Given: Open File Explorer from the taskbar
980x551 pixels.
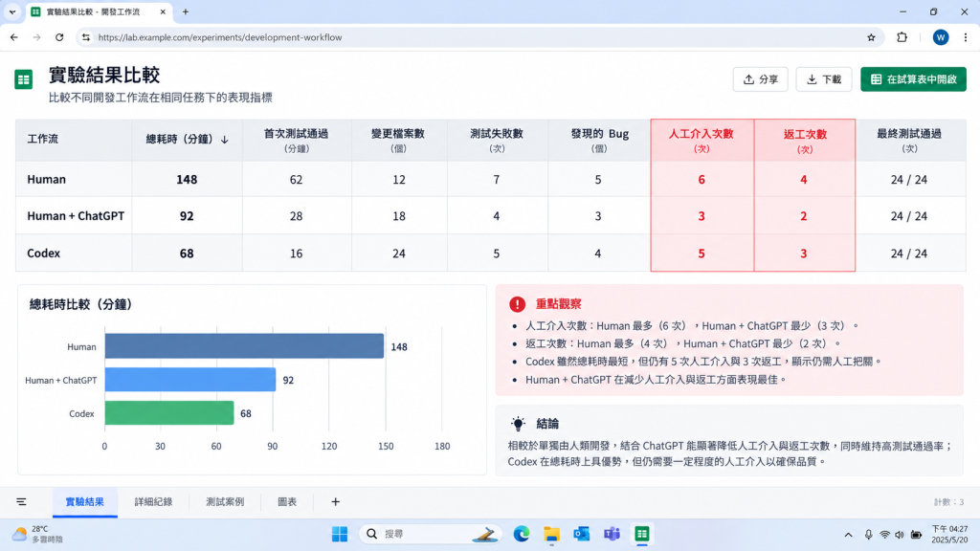Looking at the screenshot, I should tap(551, 534).
